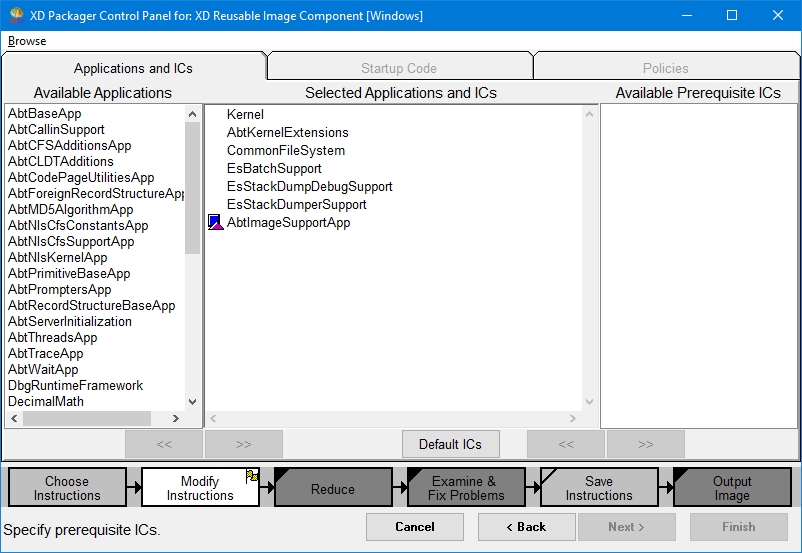
Task: Click the Cancel button
Action: 414,527
